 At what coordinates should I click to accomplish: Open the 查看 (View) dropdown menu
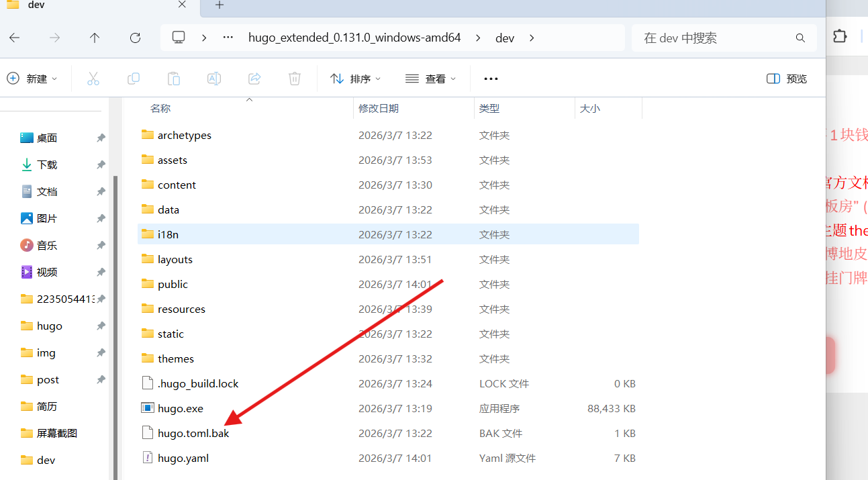click(431, 79)
